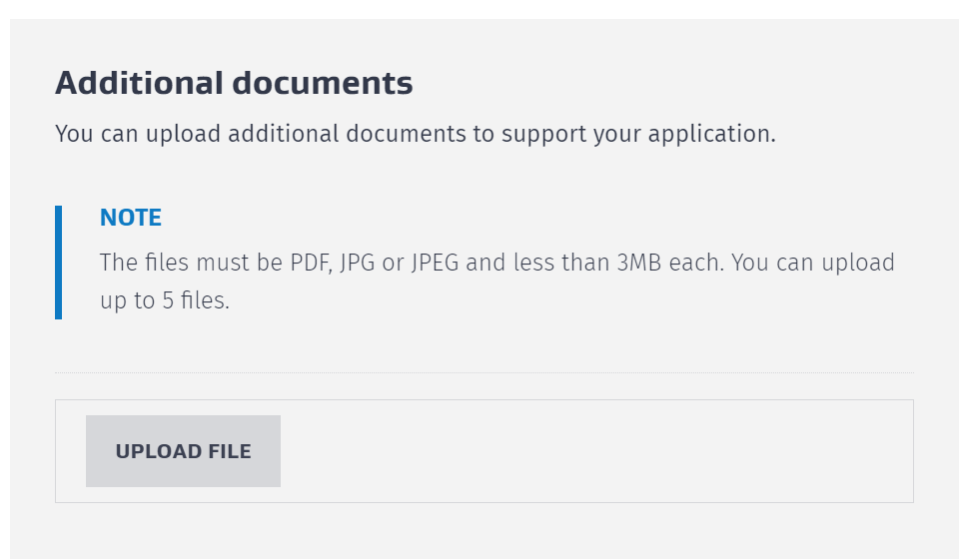Click the "up to 5 files." line

tap(165, 300)
